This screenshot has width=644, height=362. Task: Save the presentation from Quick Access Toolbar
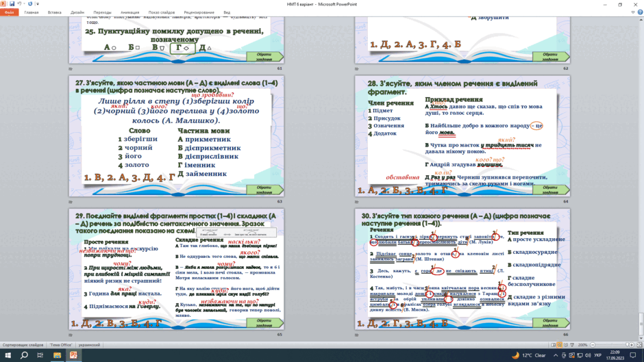point(12,3)
